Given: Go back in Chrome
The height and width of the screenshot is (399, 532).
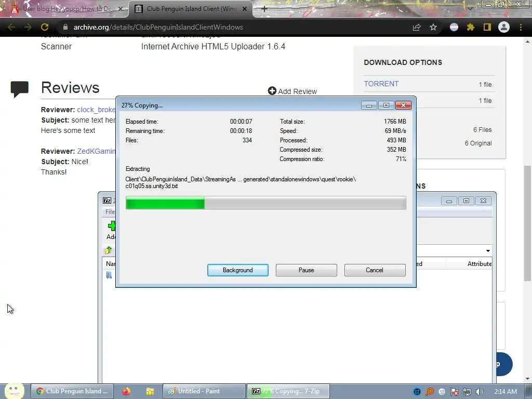Looking at the screenshot, I should [x=11, y=27].
